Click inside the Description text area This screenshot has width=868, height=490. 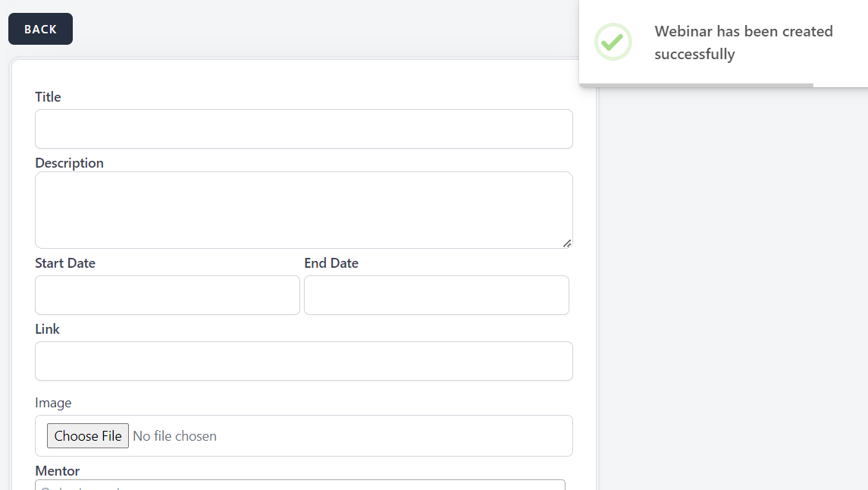click(303, 209)
